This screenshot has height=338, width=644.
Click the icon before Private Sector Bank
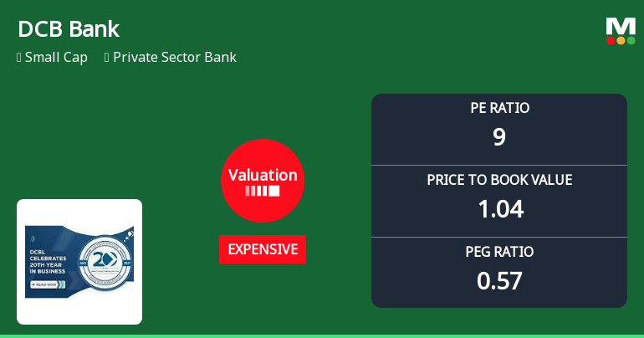(107, 58)
